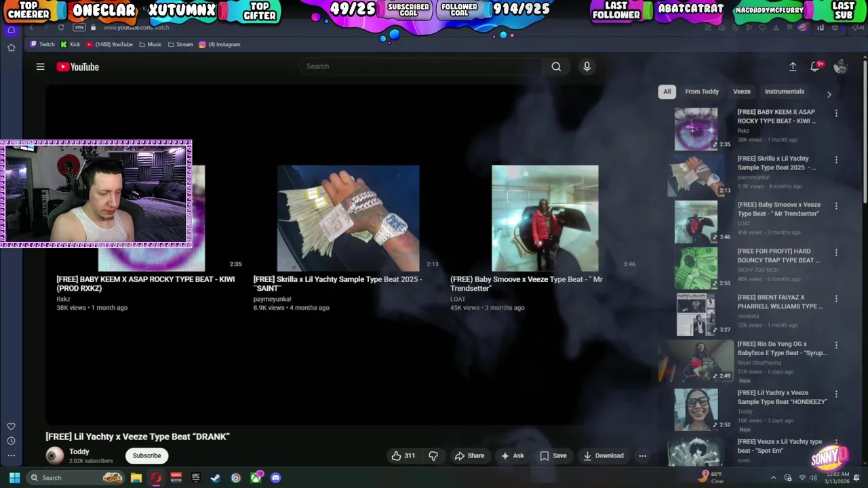This screenshot has height=488, width=868.
Task: Reload the page in browser
Action: pyautogui.click(x=61, y=27)
